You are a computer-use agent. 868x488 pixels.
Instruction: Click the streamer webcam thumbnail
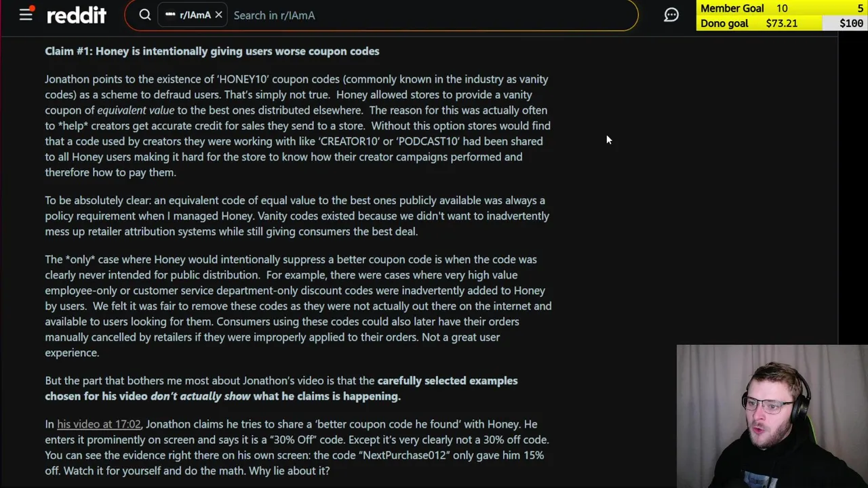pyautogui.click(x=772, y=416)
